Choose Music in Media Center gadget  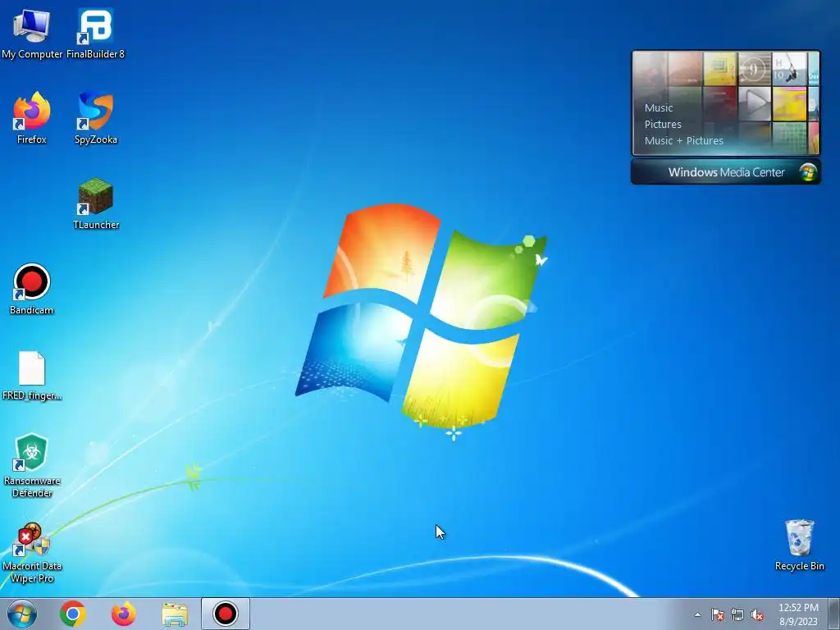[x=659, y=107]
